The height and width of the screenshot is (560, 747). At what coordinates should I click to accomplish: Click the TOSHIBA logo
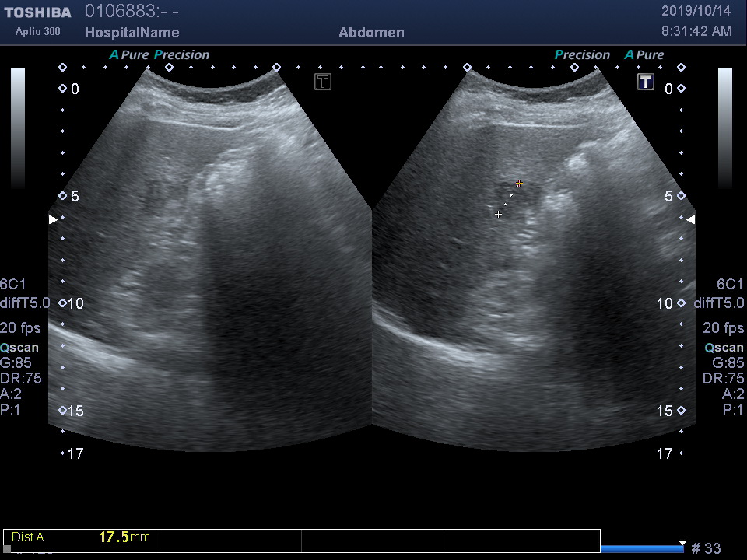point(37,12)
